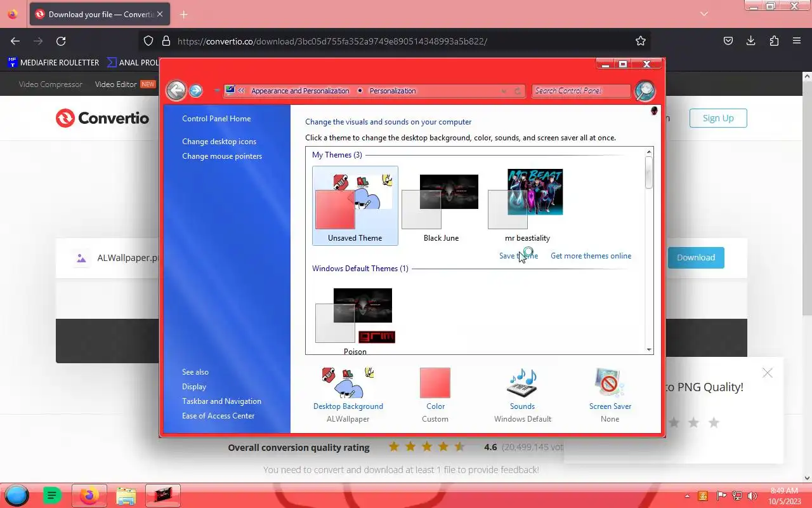Focus the Search Control Panel field
812x508 pixels.
point(581,91)
